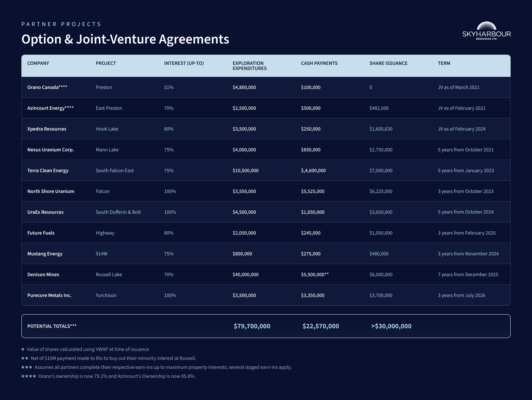Select the Purecore Metals Inc. company cell
Image resolution: width=532 pixels, height=400 pixels.
(x=49, y=295)
